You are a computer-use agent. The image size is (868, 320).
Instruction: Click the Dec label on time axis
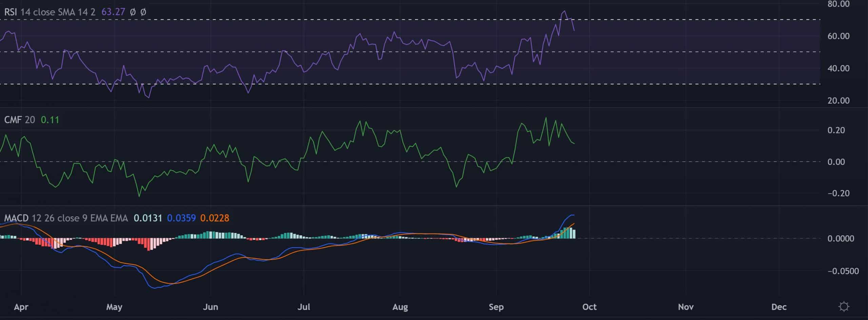(779, 307)
